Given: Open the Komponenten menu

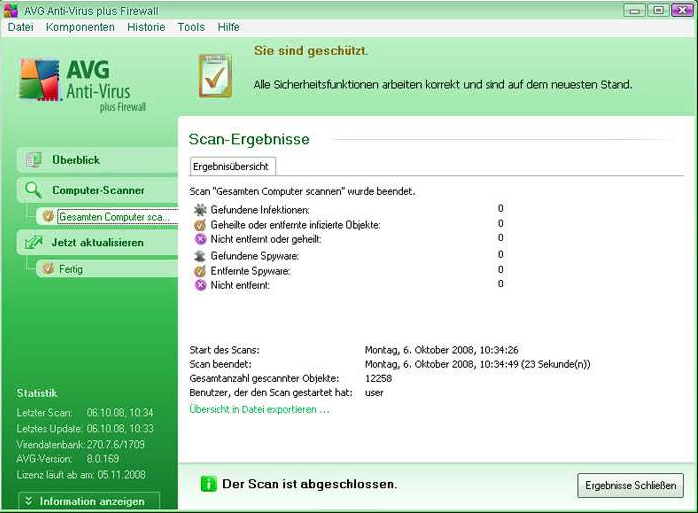Looking at the screenshot, I should coord(80,27).
